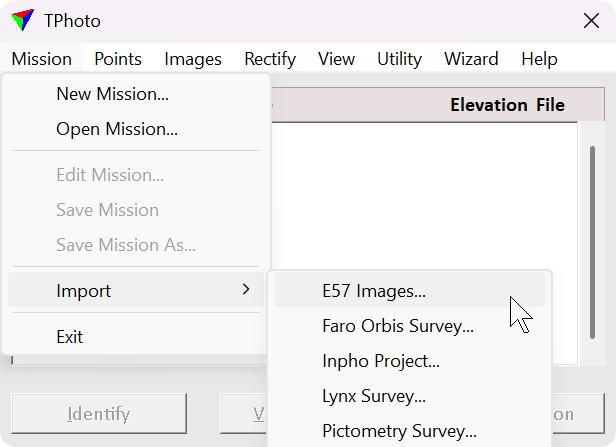Select the Save Mission menu entry
Screen dimensions: 616x447
[136, 210]
